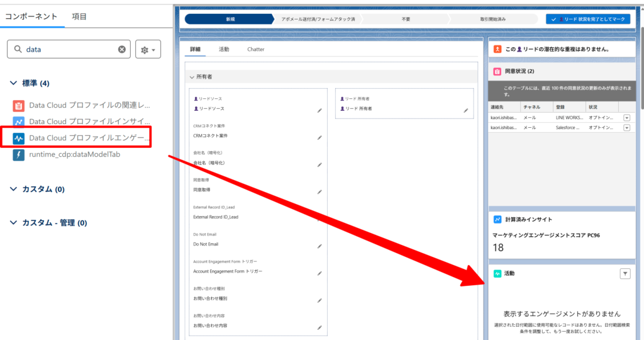
Task: Collapse the 標準 (4) section
Action: 14,83
